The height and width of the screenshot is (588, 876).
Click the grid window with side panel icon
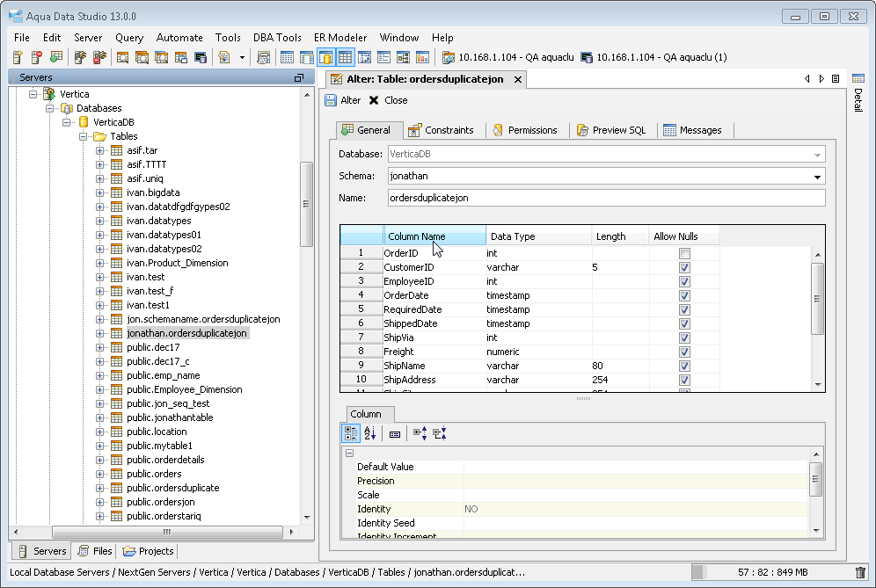coord(307,57)
